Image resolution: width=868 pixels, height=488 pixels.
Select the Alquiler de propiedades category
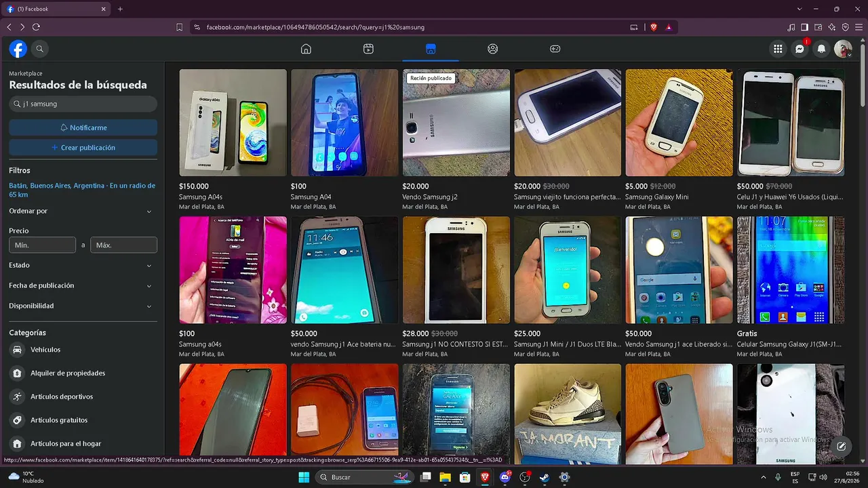pyautogui.click(x=83, y=373)
